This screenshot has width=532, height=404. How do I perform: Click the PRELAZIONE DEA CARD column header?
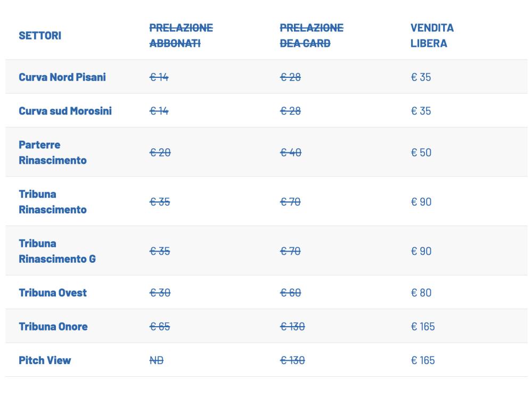click(x=312, y=36)
